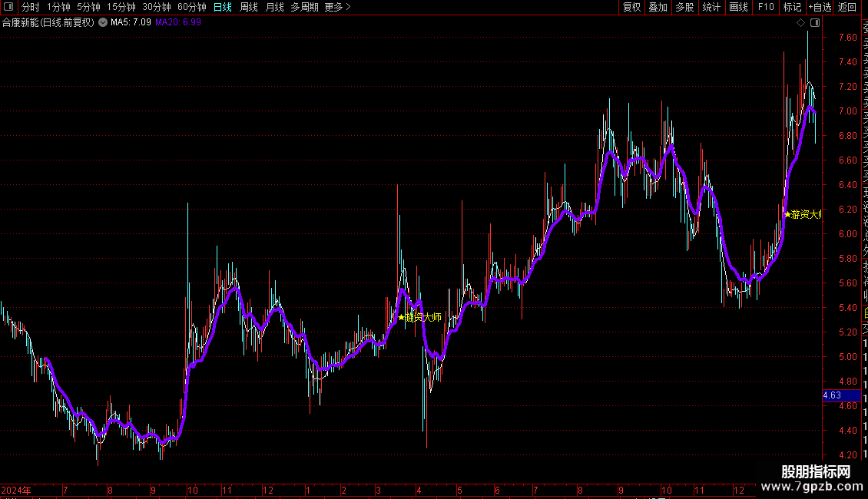Click 叠加 overlay button

658,7
